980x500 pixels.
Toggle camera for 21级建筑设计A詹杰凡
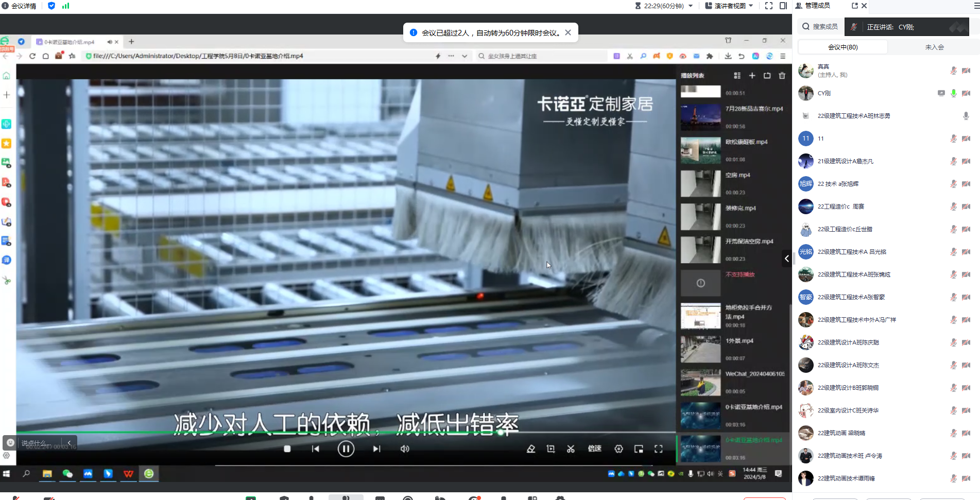coord(966,161)
